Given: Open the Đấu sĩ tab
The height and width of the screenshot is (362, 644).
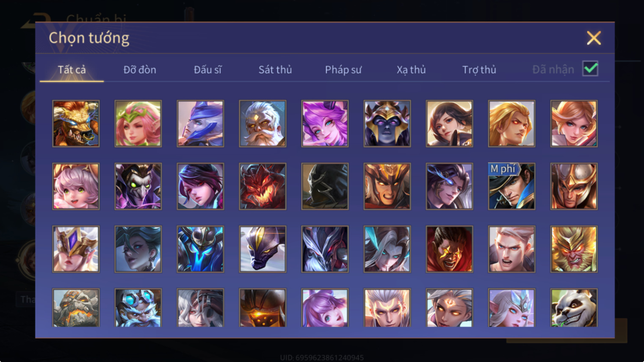Looking at the screenshot, I should point(207,69).
